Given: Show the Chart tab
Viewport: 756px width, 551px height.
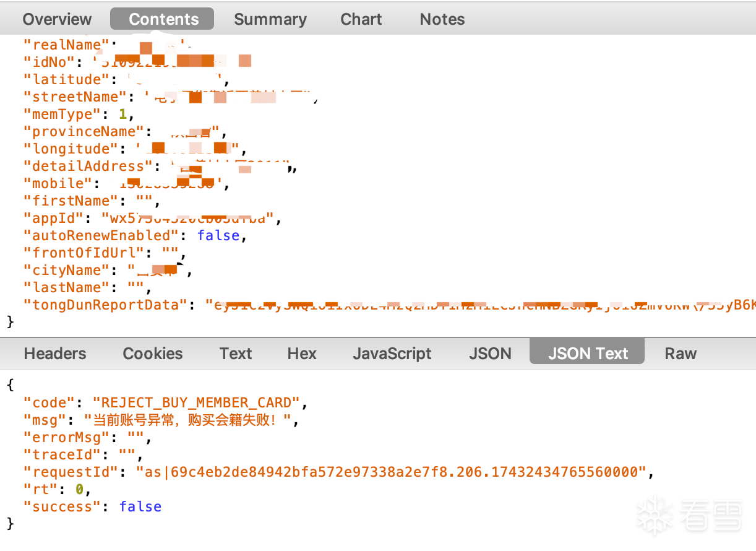Looking at the screenshot, I should (361, 19).
